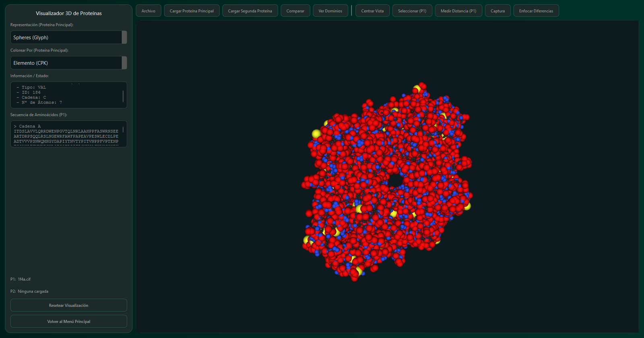644x338 pixels.
Task: Take a screenshot with Captura
Action: coord(497,11)
